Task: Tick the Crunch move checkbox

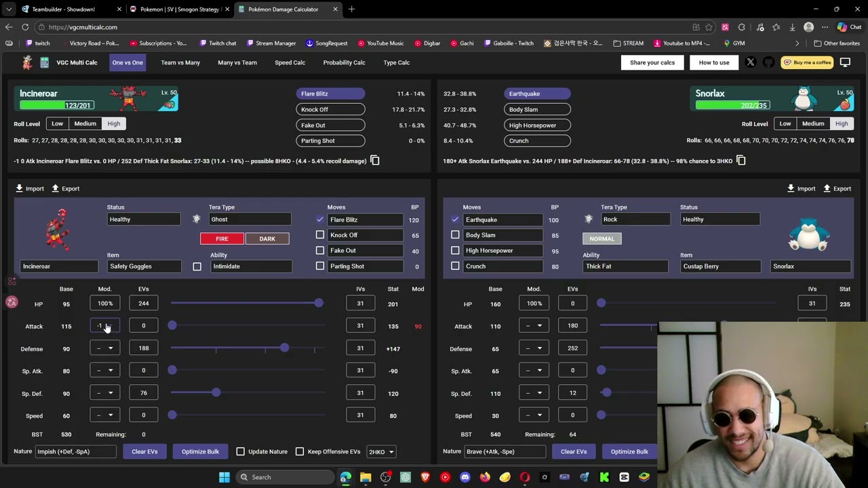Action: click(x=455, y=266)
